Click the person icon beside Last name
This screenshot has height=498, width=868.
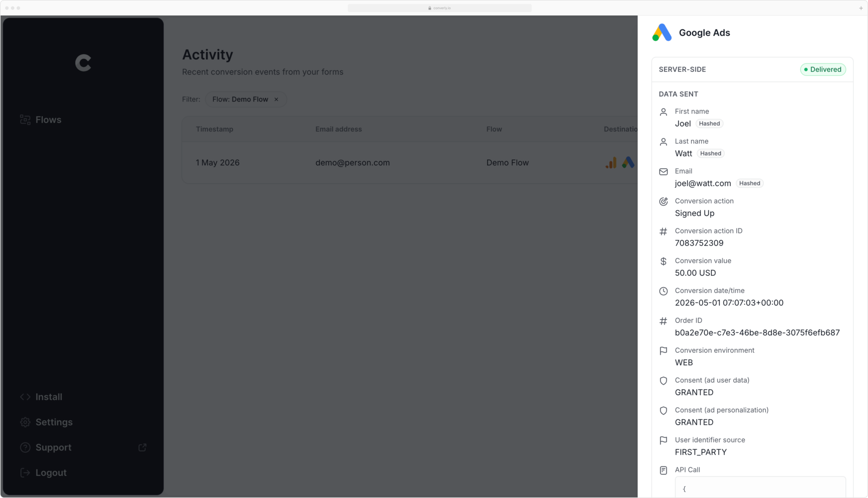664,142
